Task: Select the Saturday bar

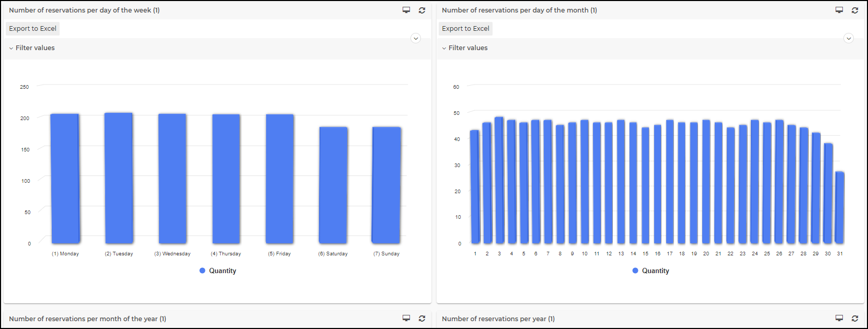Action: coord(333,185)
